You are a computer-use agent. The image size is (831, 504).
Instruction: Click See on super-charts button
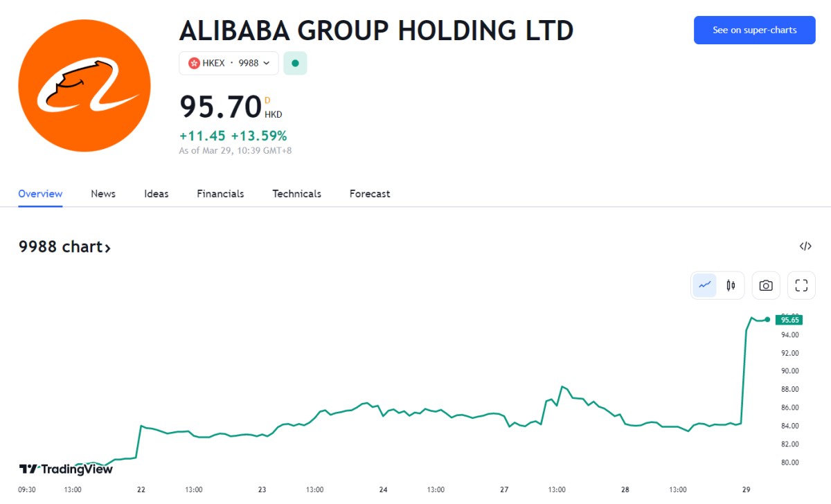click(x=754, y=30)
